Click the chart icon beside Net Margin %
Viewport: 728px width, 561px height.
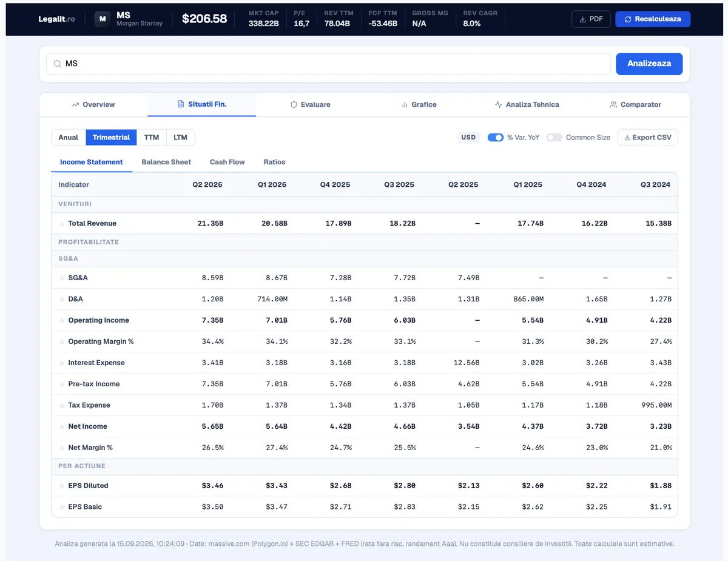62,448
